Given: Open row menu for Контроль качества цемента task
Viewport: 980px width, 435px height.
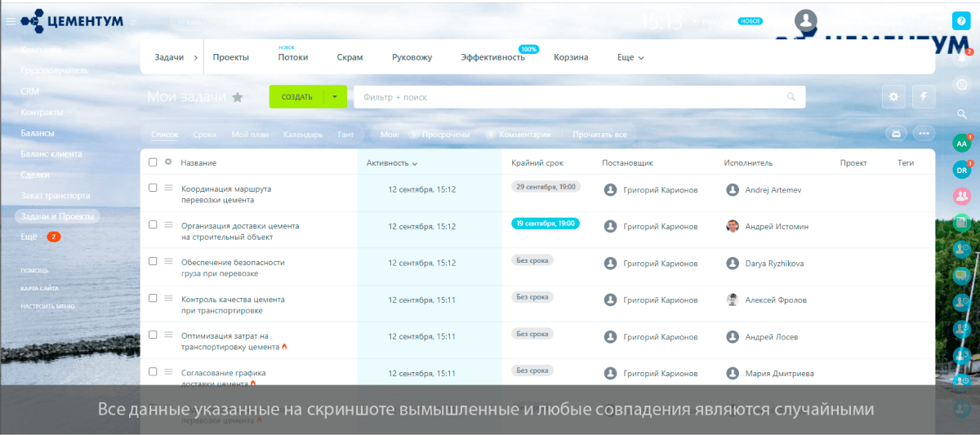Looking at the screenshot, I should click(x=168, y=298).
